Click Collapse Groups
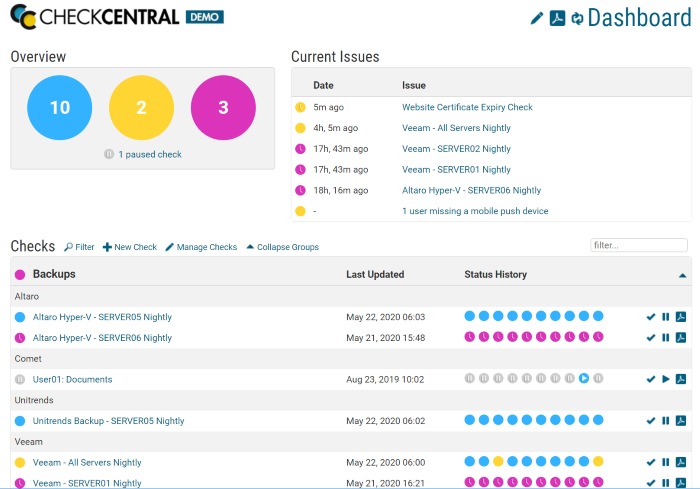This screenshot has width=700, height=489. point(283,247)
